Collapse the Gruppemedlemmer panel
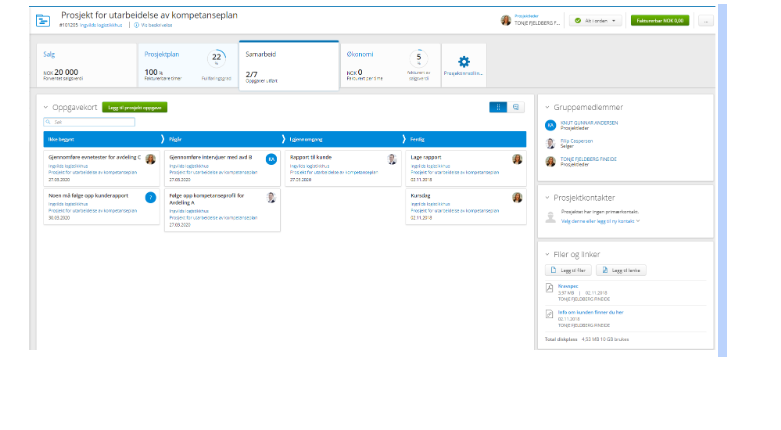 click(x=547, y=107)
